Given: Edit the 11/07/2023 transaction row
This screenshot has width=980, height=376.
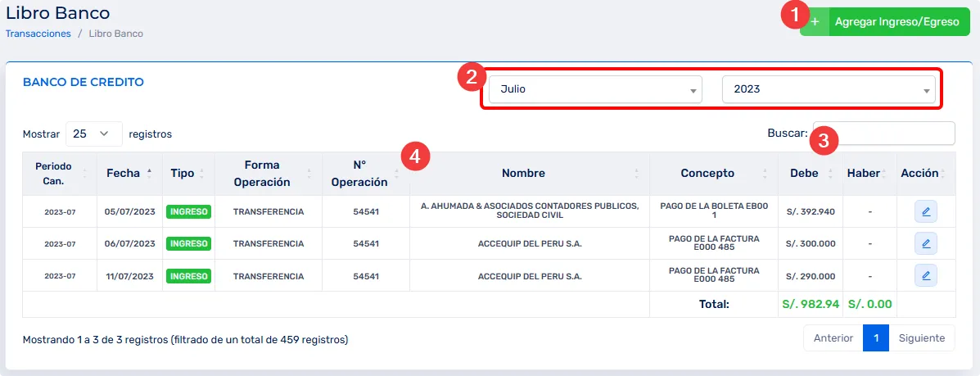Looking at the screenshot, I should click(925, 276).
